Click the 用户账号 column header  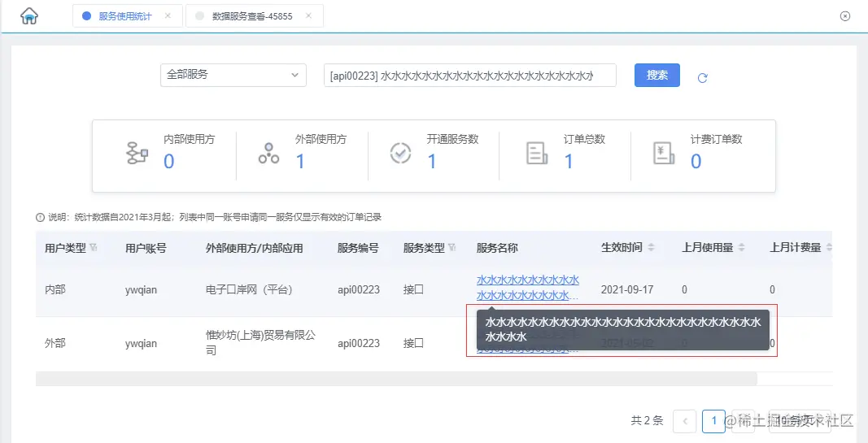click(146, 248)
